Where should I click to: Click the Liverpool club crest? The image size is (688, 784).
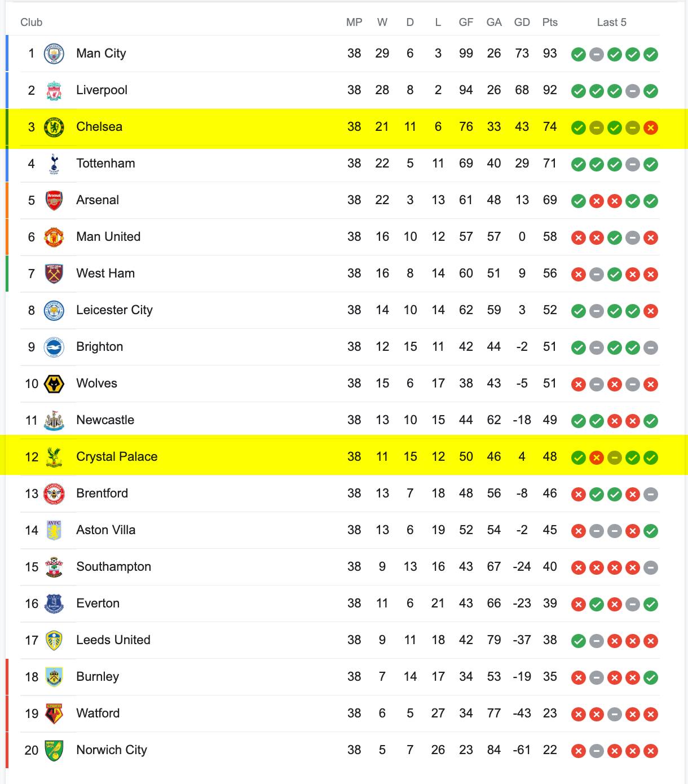coord(54,90)
